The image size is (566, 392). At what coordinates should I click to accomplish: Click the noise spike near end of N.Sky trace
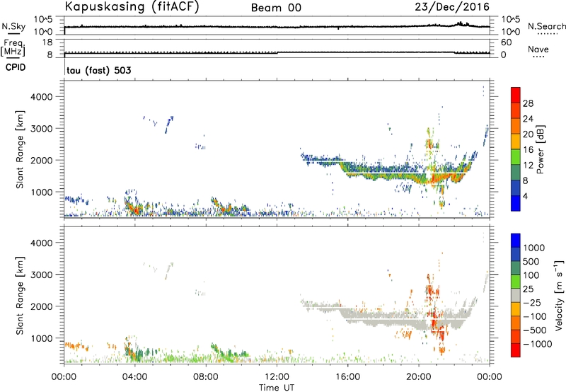tap(461, 24)
